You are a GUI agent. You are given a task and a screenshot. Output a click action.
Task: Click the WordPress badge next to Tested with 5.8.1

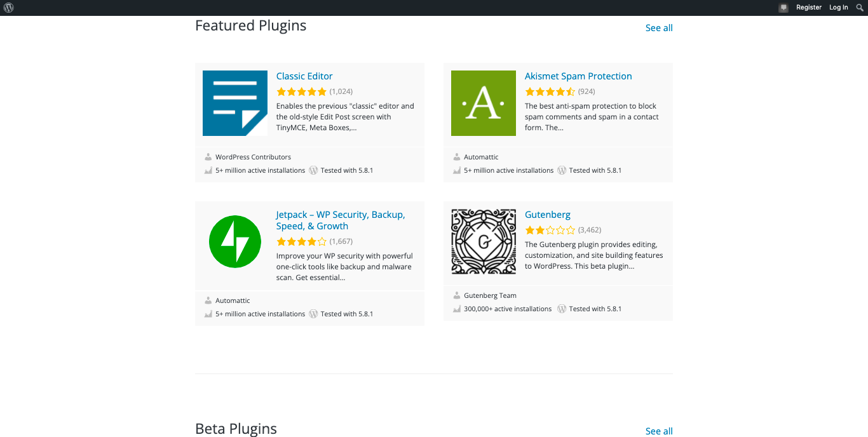point(313,170)
